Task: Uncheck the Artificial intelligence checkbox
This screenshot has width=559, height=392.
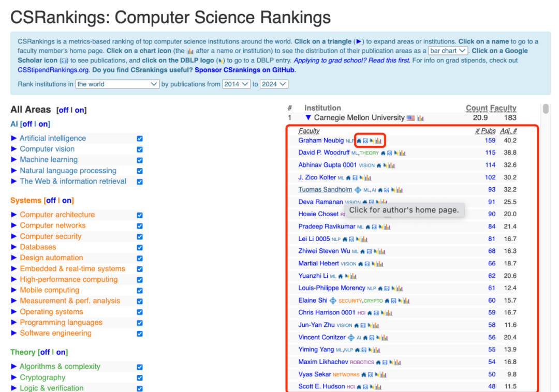Action: coord(140,139)
